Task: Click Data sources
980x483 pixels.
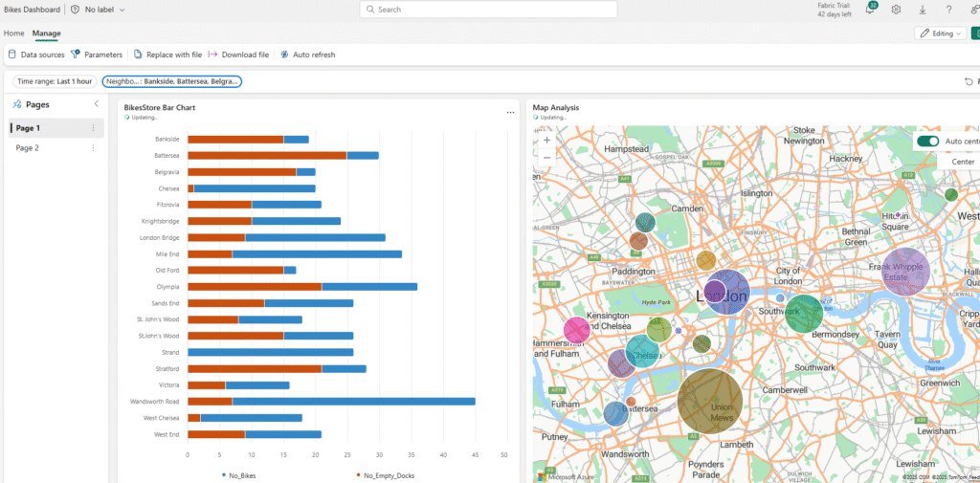Action: pyautogui.click(x=37, y=55)
